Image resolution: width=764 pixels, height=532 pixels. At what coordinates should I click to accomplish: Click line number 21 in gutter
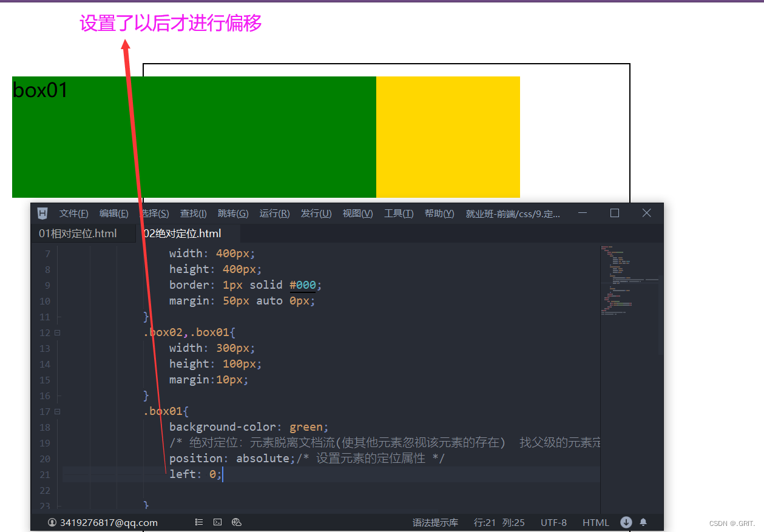(45, 474)
